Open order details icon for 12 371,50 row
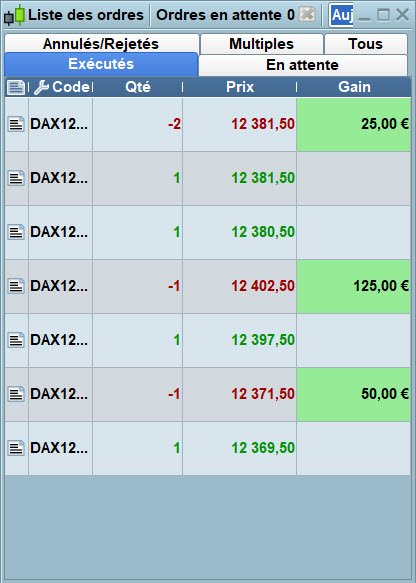Image resolution: width=416 pixels, height=583 pixels. click(x=16, y=394)
